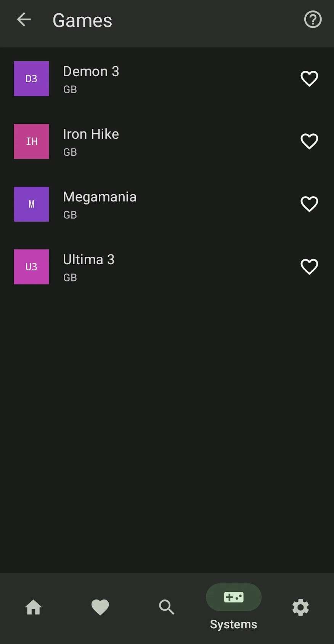Open the help question mark icon

313,19
